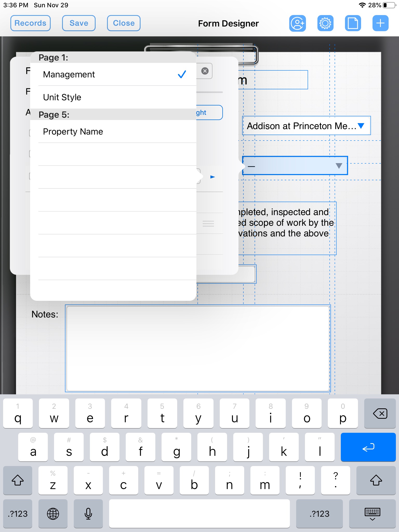Open the selected empty dropdown field

tap(295, 166)
